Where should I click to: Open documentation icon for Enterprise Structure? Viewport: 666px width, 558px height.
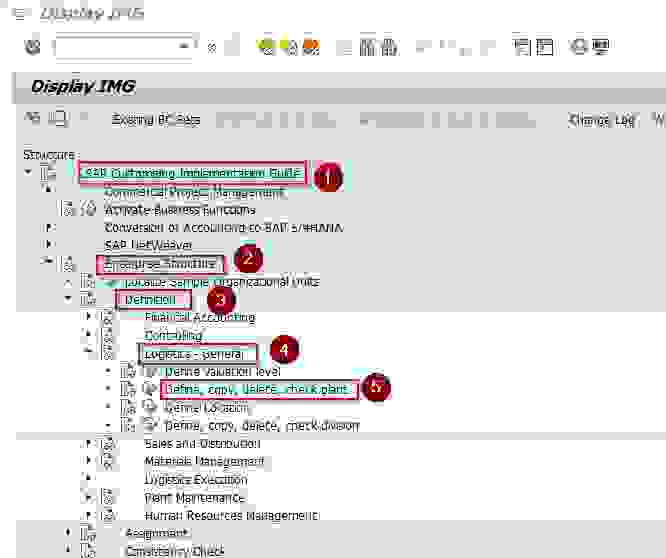68,264
